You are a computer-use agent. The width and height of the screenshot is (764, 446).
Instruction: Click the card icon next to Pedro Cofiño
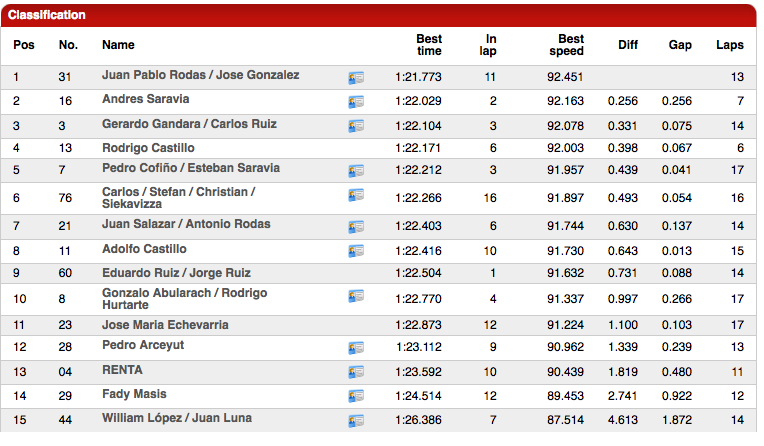point(356,170)
